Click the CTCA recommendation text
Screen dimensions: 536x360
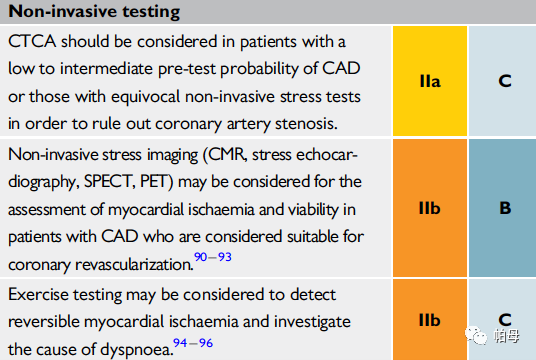coord(184,82)
